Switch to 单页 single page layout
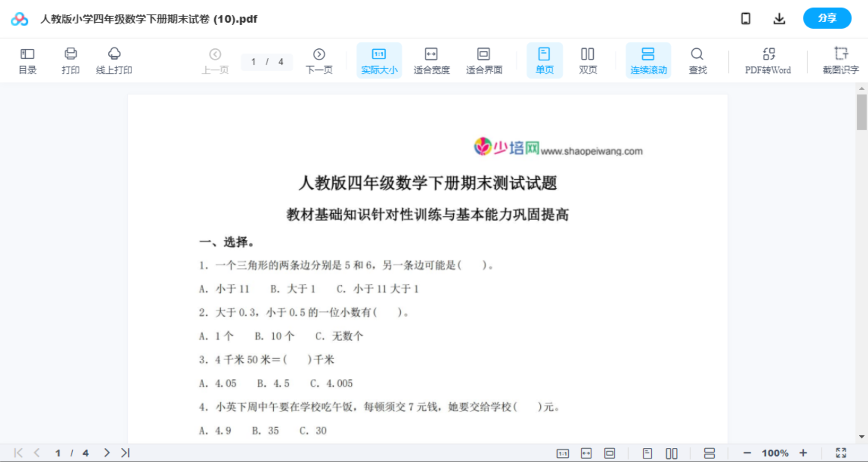 [544, 60]
